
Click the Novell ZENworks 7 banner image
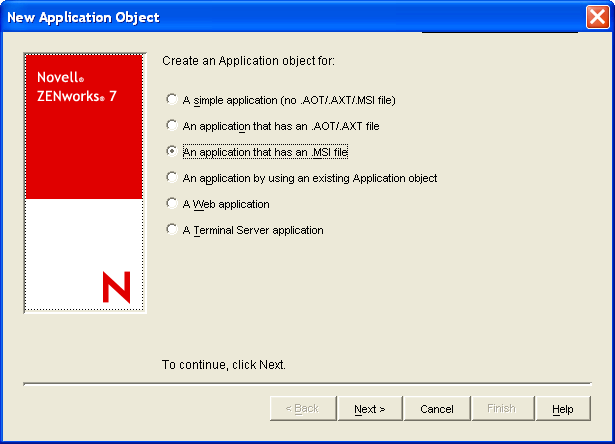pos(85,183)
